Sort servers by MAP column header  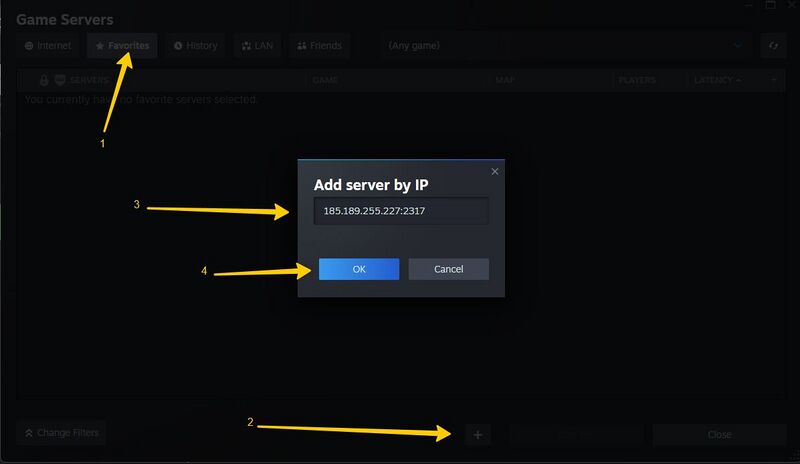[505, 80]
